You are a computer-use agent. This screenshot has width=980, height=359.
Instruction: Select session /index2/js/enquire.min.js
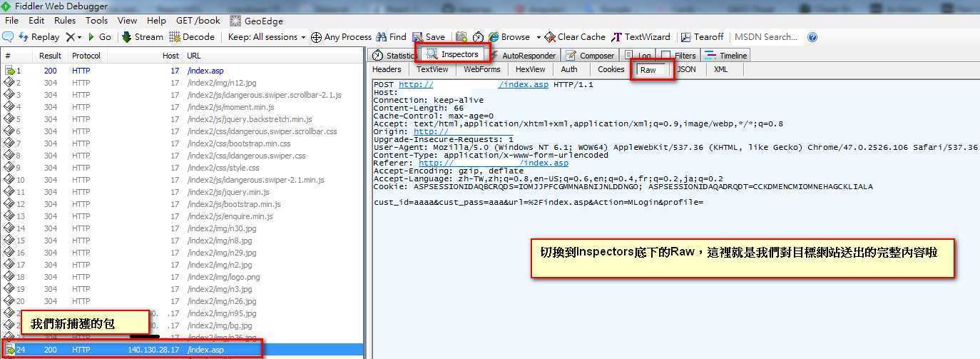[x=183, y=216]
